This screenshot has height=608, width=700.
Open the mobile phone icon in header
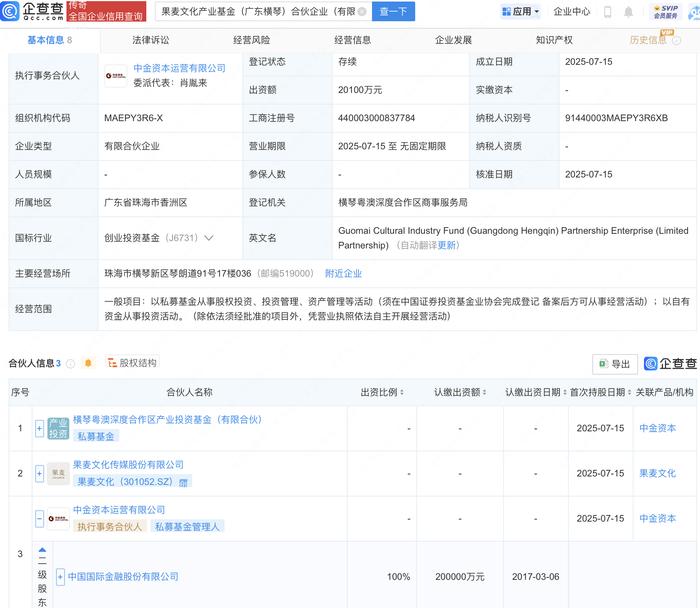coord(607,12)
